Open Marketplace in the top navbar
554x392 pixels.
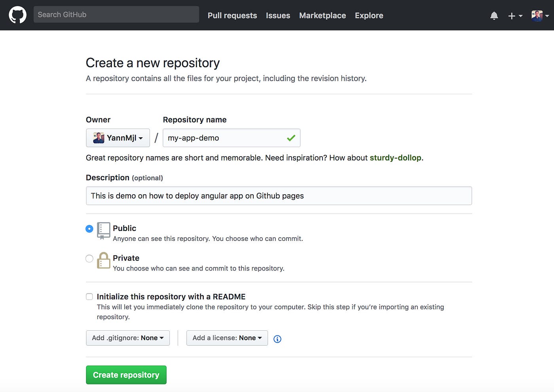coord(323,15)
